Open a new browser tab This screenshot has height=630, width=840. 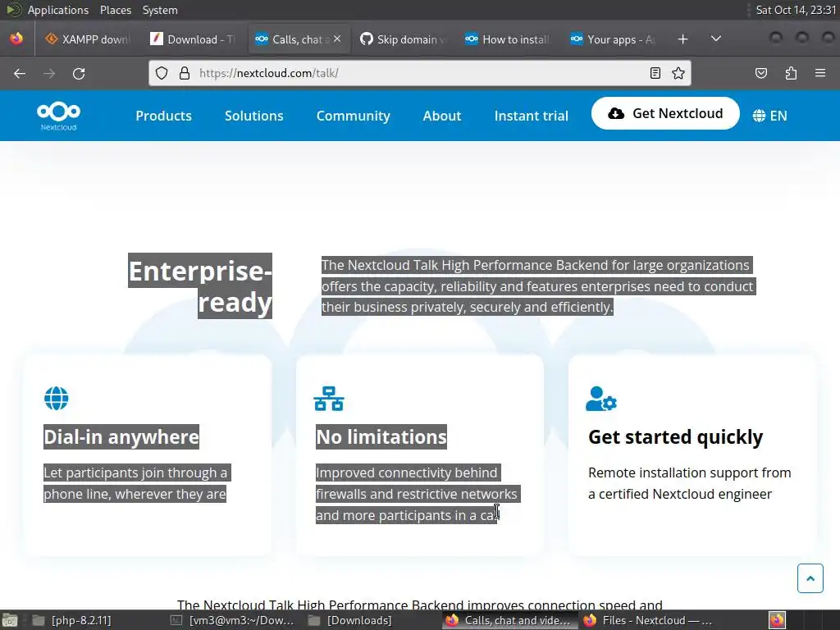pos(682,39)
